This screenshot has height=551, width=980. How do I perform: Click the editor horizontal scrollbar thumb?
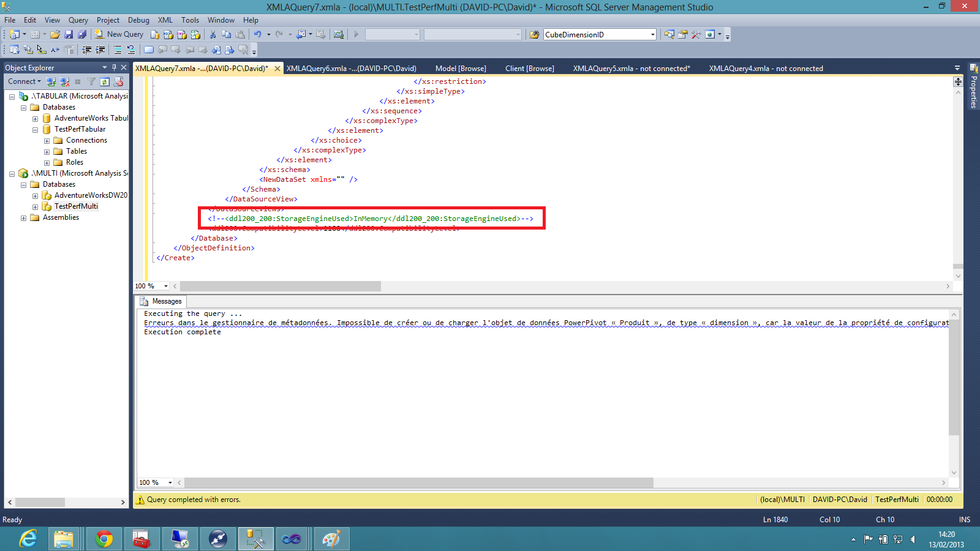pyautogui.click(x=280, y=286)
